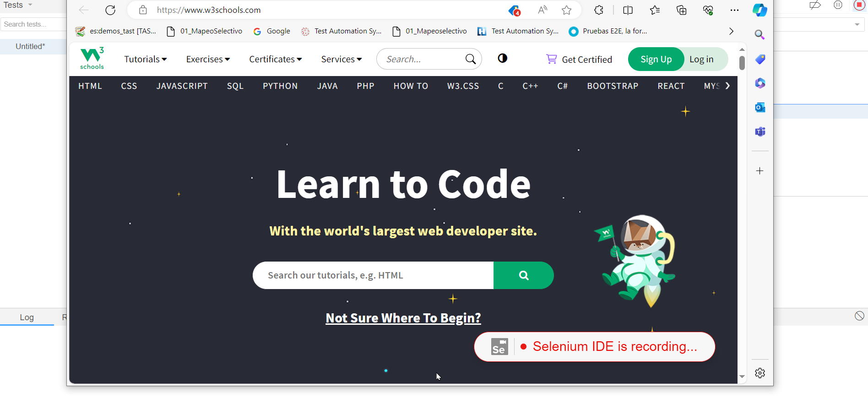Toggle dark mode contrast icon

point(503,58)
